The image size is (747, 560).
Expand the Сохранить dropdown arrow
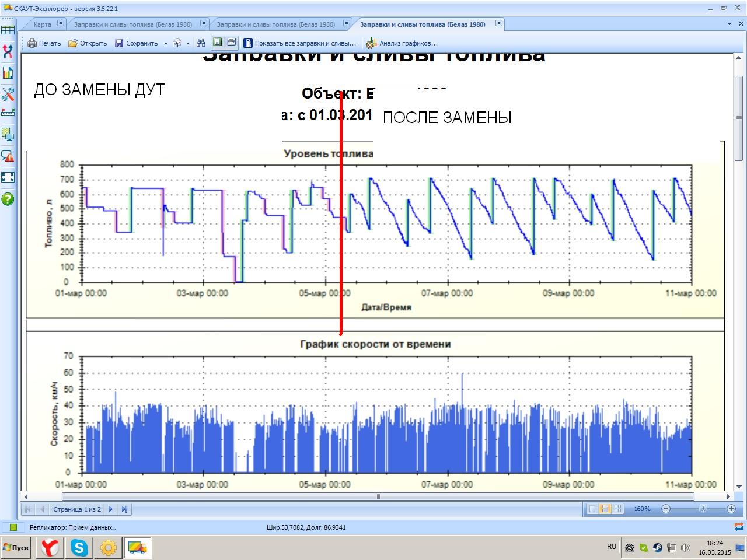coord(166,43)
